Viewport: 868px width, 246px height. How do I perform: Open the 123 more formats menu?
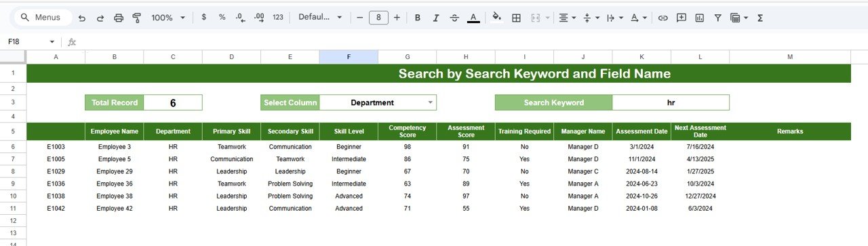(277, 18)
